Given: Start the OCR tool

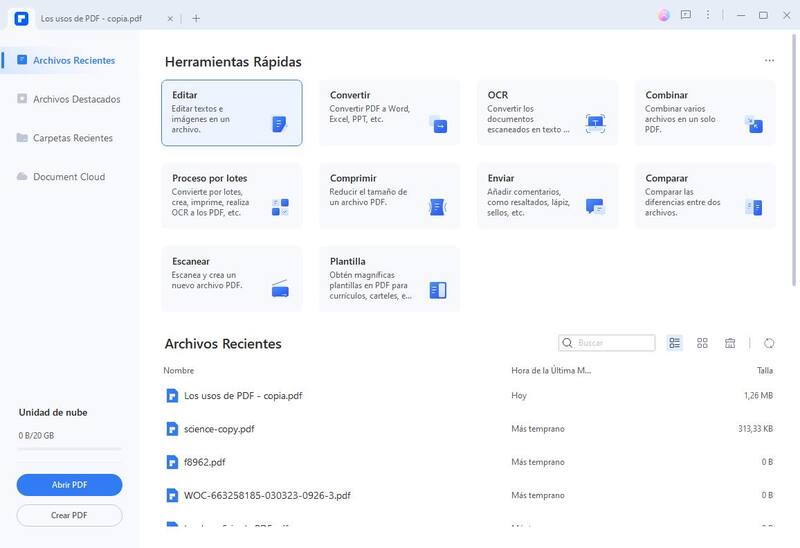Looking at the screenshot, I should pos(546,113).
